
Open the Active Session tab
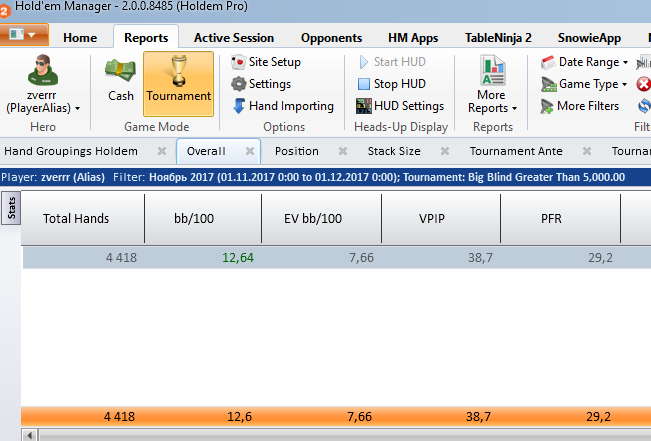coord(234,38)
